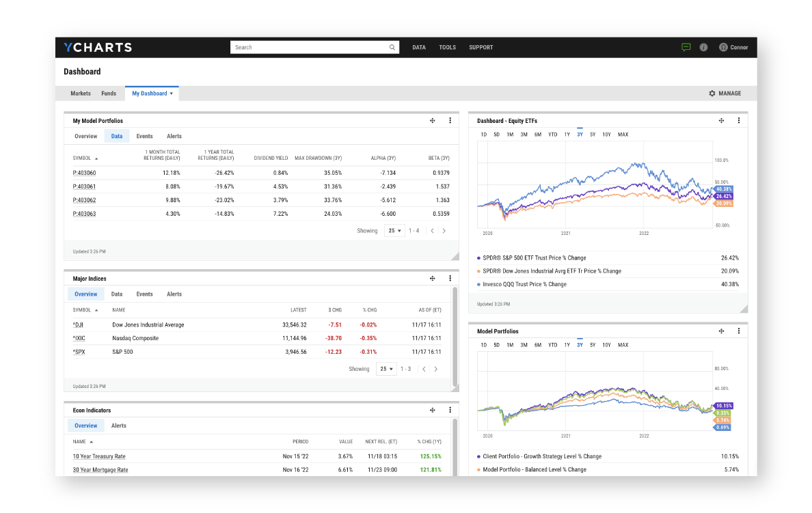Open the 30 Year Mortgage Rate indicator
Image resolution: width=812 pixels, height=513 pixels.
[x=100, y=470]
